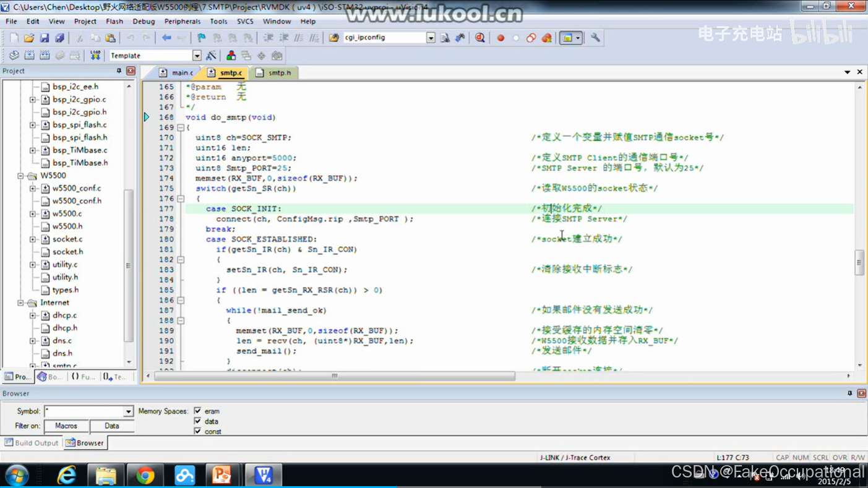Screen dimensions: 868x488
Task: Expand the bsp_i2c_gpio.c node
Action: coord(33,100)
